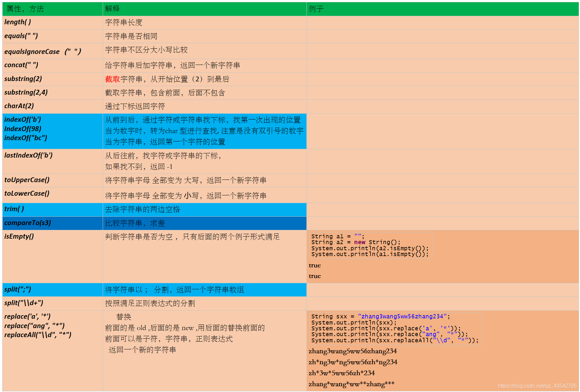Click the header cell '解释'
This screenshot has width=580, height=392.
(x=205, y=9)
